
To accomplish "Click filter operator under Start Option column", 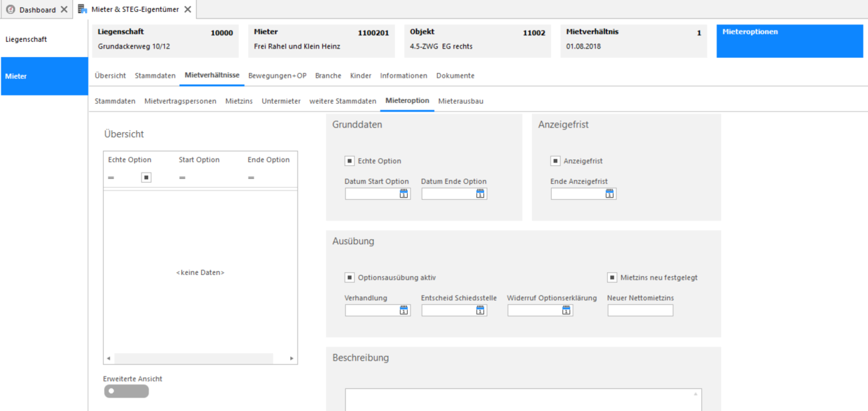I will [x=182, y=177].
